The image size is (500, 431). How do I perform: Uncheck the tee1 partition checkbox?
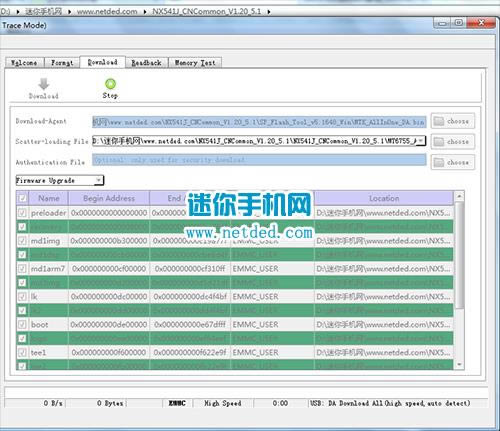22,352
